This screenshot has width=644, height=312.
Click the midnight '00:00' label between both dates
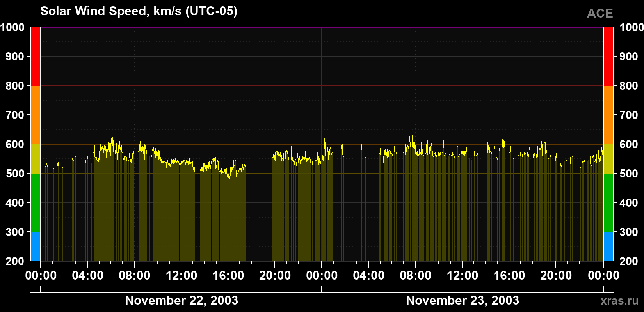(322, 276)
